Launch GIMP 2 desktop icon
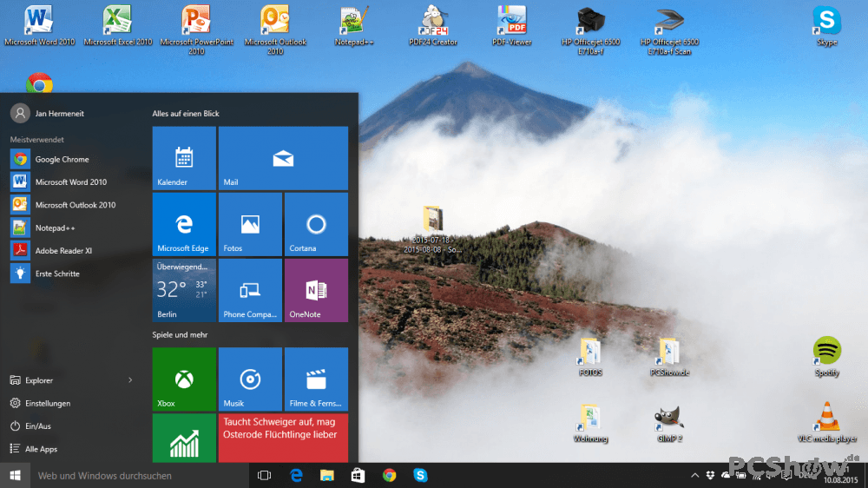This screenshot has height=488, width=868. point(669,423)
